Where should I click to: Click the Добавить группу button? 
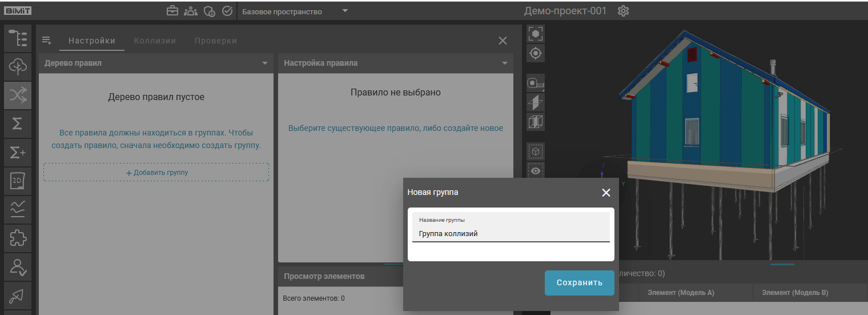pos(156,173)
